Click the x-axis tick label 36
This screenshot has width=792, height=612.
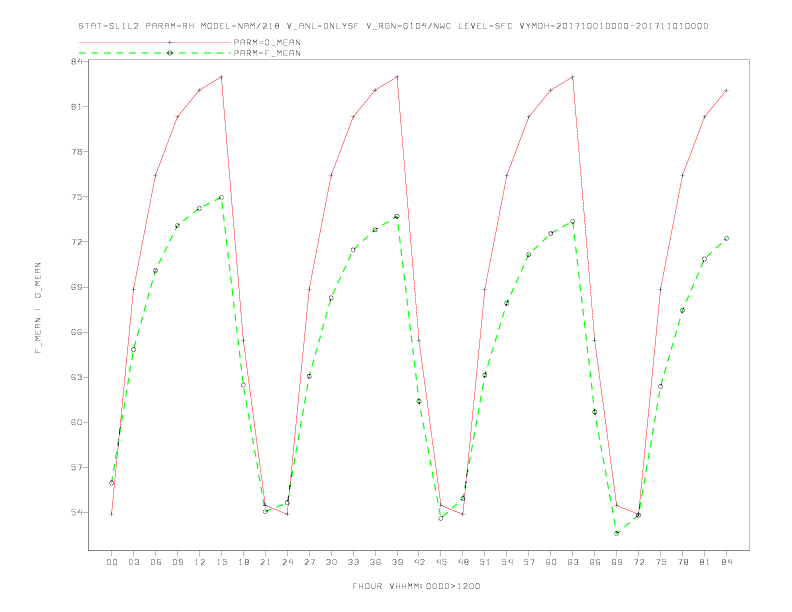(x=375, y=562)
